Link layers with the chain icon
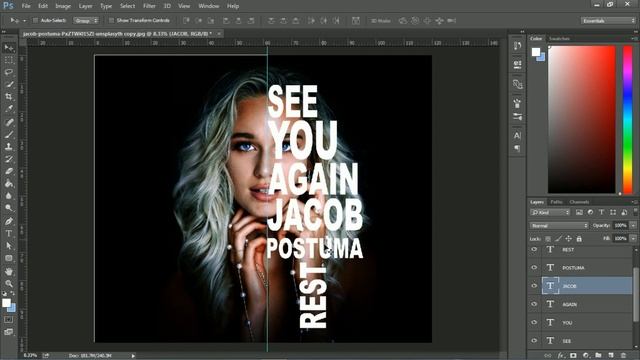Image resolution: width=640 pixels, height=360 pixels. point(548,356)
